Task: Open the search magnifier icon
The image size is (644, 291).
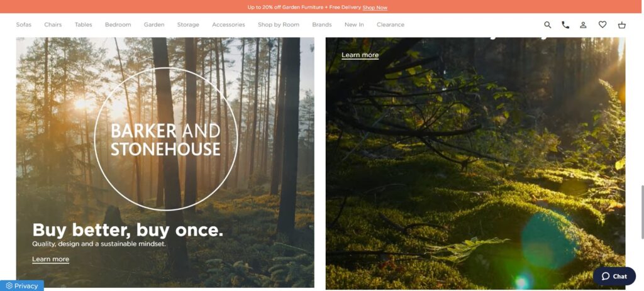Action: (x=548, y=25)
